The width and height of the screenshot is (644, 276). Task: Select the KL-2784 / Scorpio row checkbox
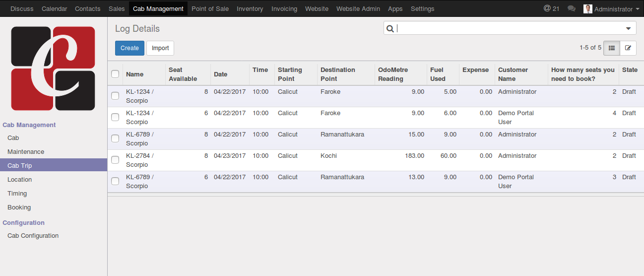tap(115, 160)
